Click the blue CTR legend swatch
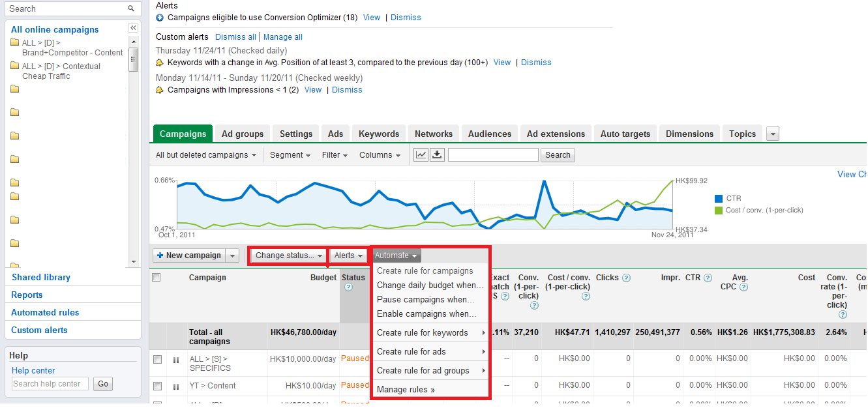Screen dimensions: 868x408 point(719,199)
